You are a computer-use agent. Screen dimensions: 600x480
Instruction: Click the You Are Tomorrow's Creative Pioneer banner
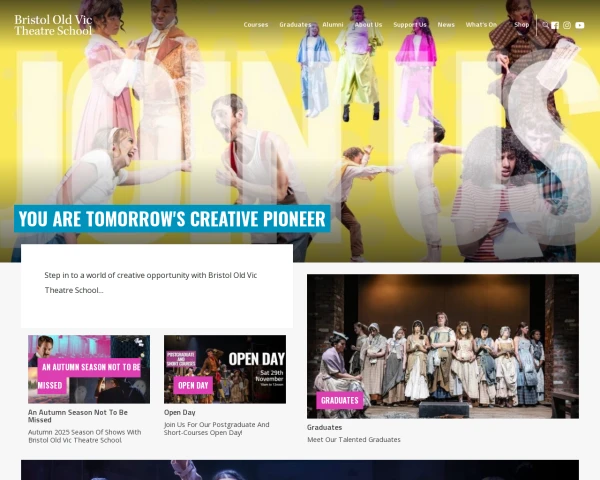(172, 219)
